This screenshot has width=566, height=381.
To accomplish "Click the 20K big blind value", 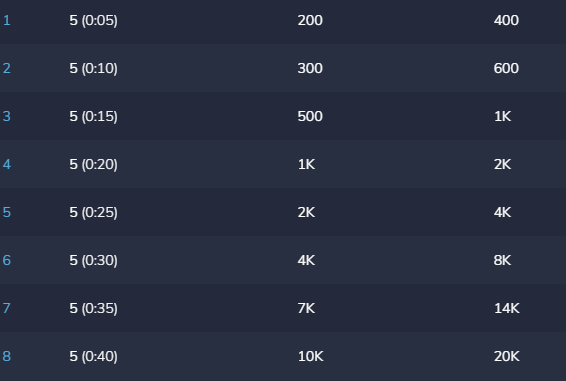I will click(x=507, y=356).
